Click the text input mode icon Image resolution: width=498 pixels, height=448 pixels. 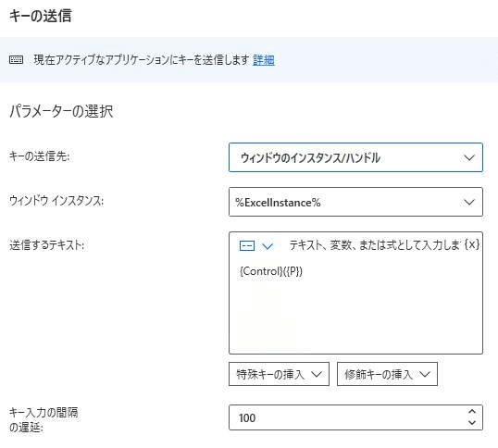tap(247, 245)
